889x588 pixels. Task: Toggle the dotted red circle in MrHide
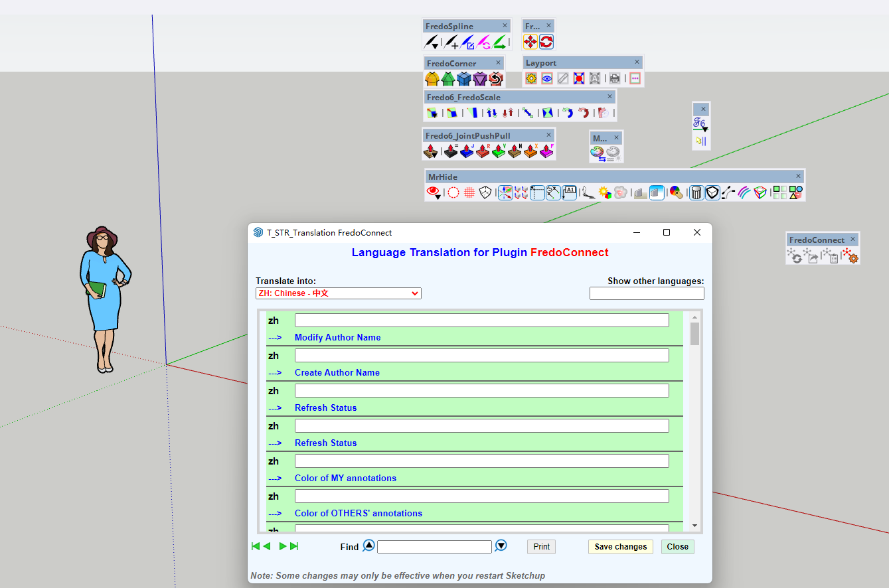453,193
